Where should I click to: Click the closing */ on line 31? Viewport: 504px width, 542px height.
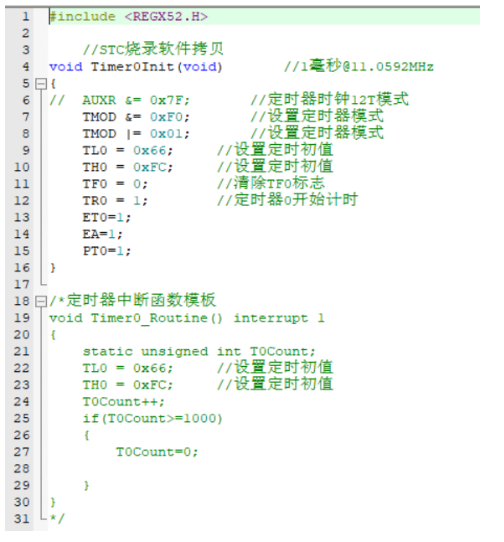pyautogui.click(x=57, y=519)
